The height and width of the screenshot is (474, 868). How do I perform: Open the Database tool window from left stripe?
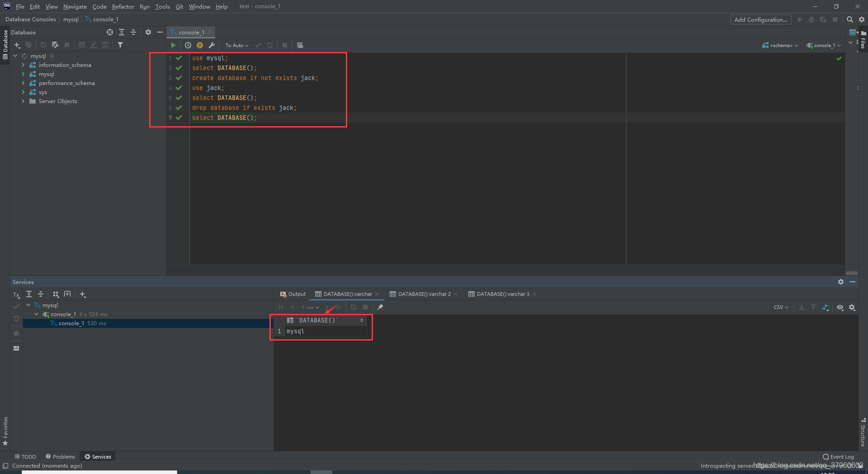[x=5, y=44]
